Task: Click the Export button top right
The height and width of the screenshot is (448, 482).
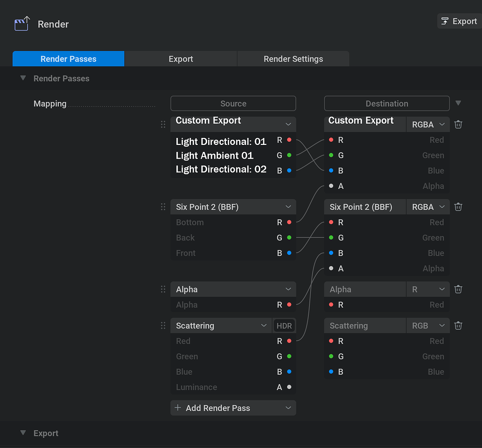Action: [459, 21]
